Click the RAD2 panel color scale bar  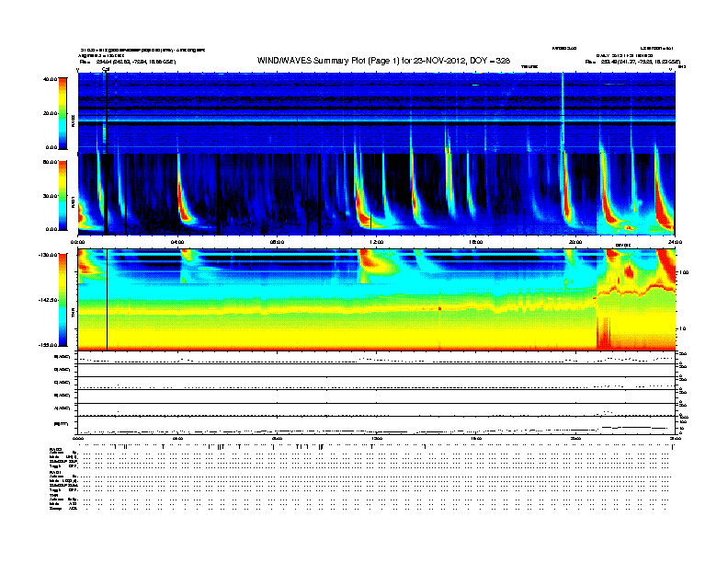point(63,113)
